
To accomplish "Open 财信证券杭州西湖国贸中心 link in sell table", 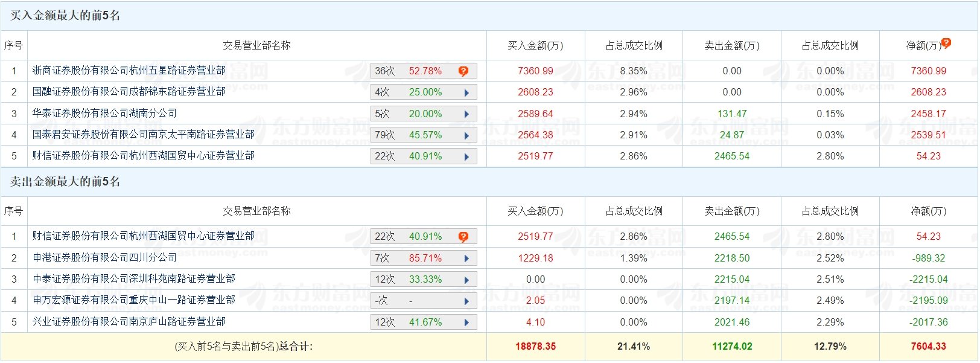I will pos(144,236).
